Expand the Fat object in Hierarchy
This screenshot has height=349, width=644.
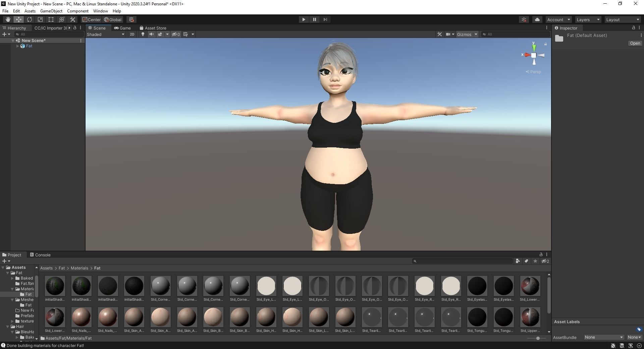click(17, 46)
